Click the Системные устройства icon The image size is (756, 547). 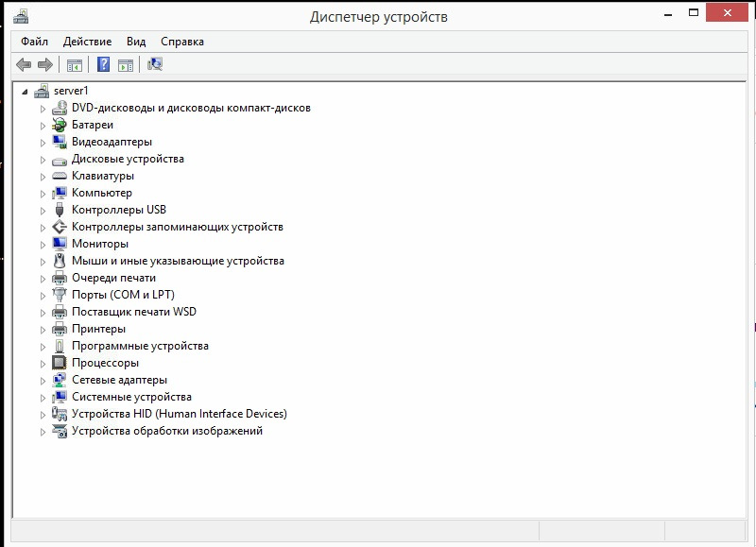(x=60, y=397)
